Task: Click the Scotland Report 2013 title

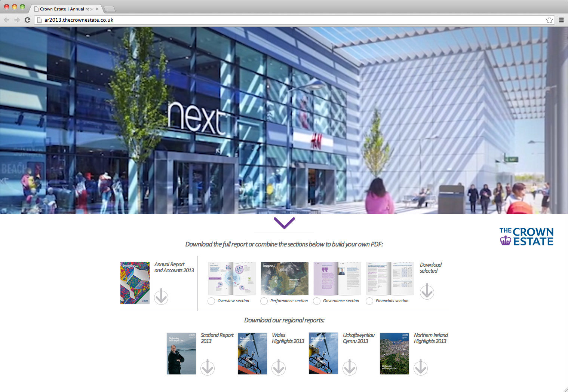Action: coord(217,338)
